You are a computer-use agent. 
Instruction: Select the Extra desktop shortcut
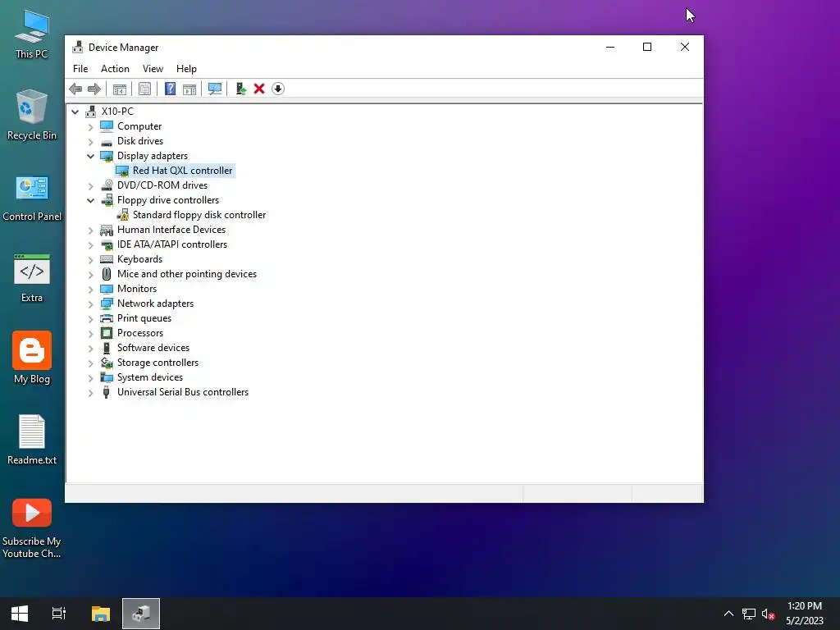pos(32,279)
